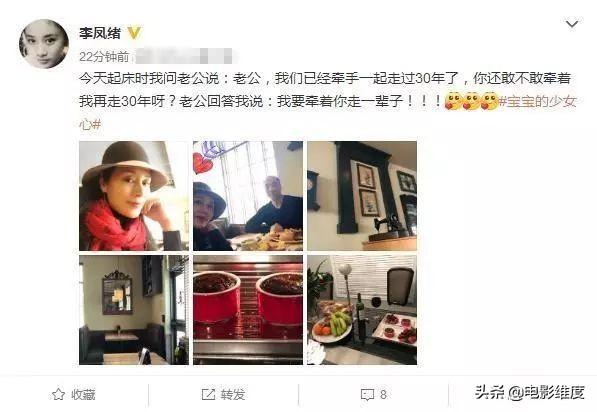Viewport: 597px width, 412px height.
Task: Open the 8 comments count
Action: point(383,394)
